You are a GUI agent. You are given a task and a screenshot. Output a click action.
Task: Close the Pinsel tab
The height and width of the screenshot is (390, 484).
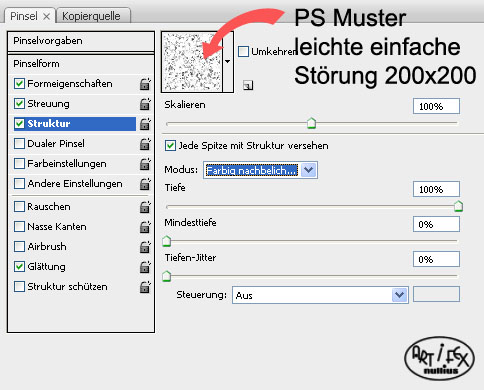pyautogui.click(x=47, y=16)
